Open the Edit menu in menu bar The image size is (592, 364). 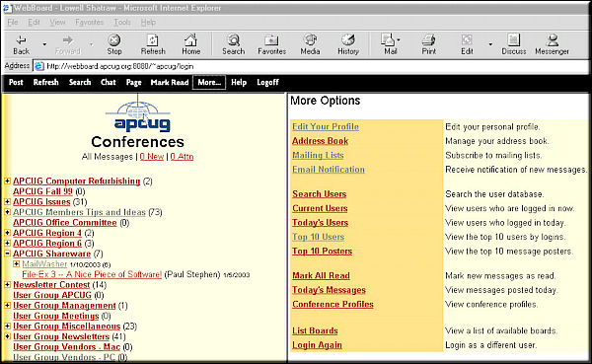tap(34, 23)
